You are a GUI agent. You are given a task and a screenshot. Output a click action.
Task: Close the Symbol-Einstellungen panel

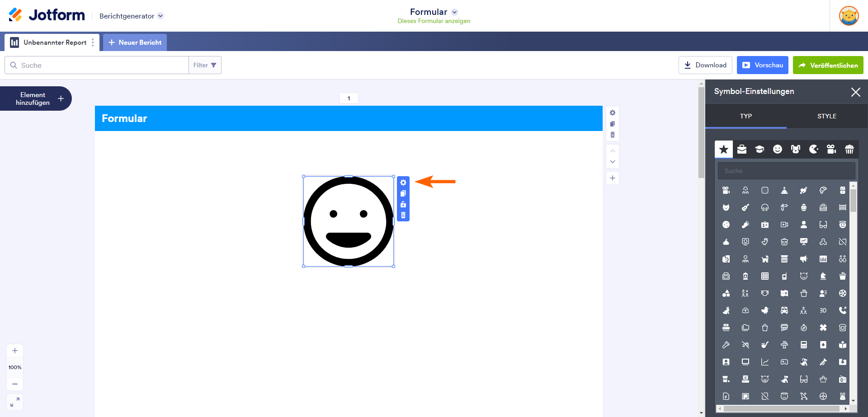point(855,92)
